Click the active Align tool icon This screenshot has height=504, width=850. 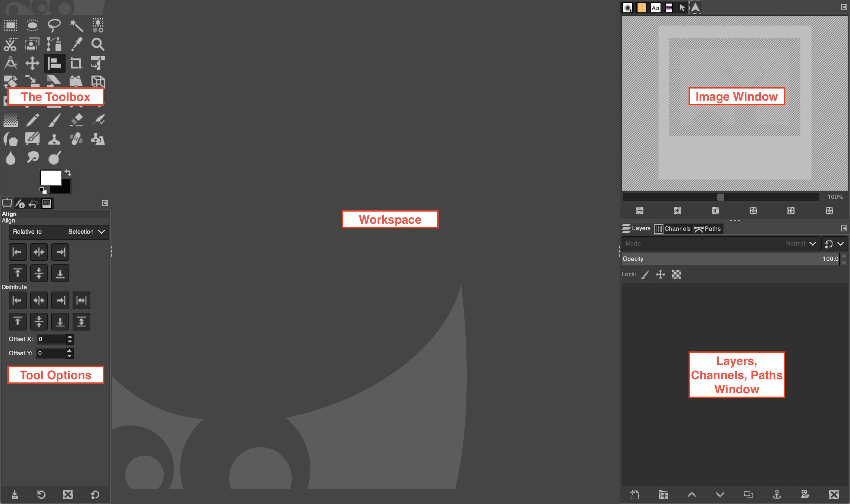click(x=54, y=63)
